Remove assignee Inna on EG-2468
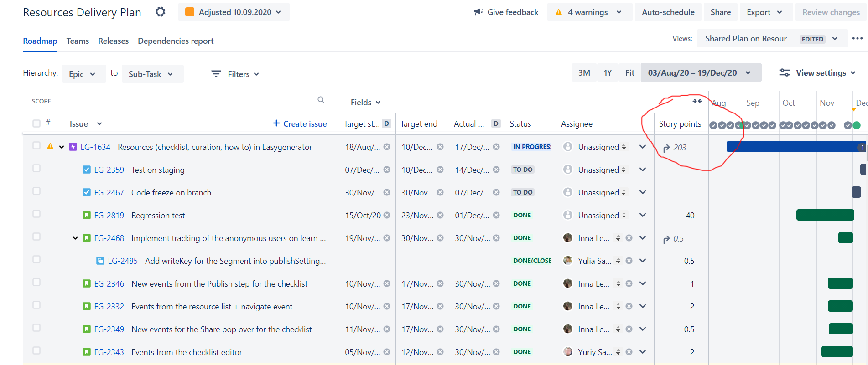This screenshot has height=365, width=868. click(x=629, y=238)
